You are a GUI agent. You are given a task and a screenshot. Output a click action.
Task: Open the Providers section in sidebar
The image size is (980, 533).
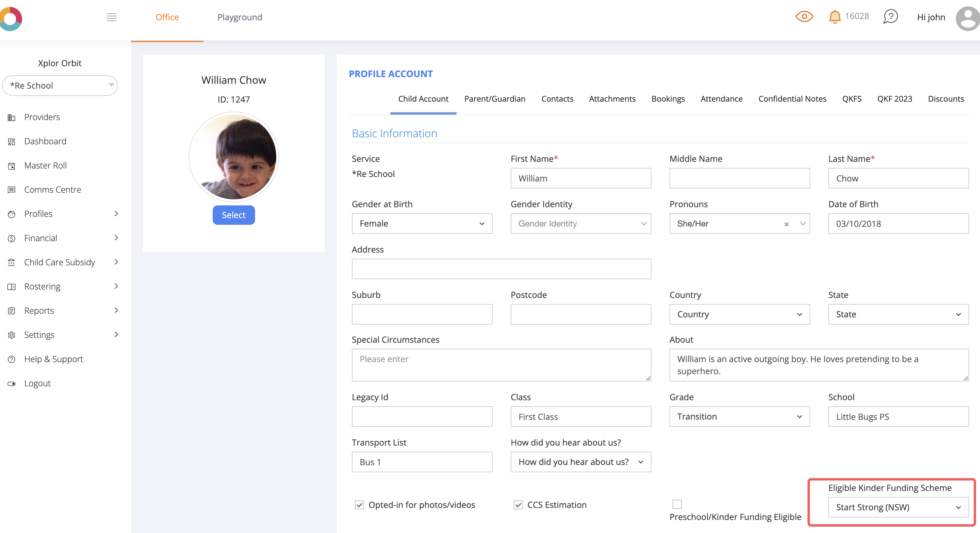tap(42, 117)
